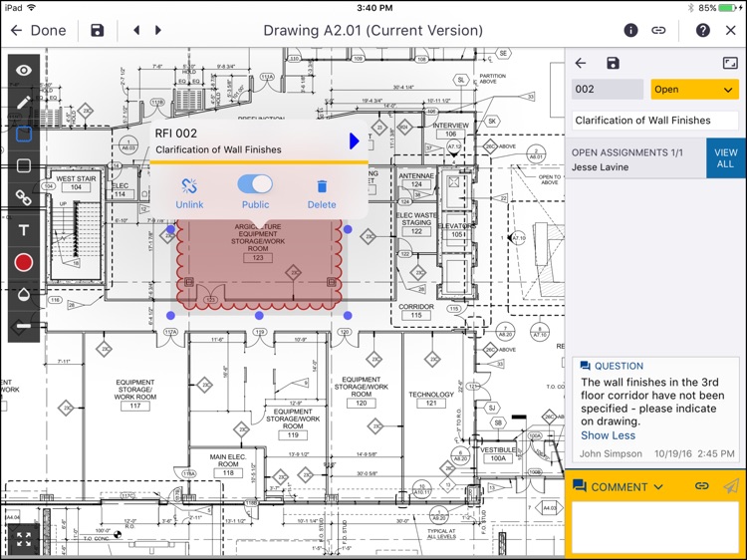Image resolution: width=747 pixels, height=560 pixels.
Task: Go back in the RFI panel
Action: 581,63
